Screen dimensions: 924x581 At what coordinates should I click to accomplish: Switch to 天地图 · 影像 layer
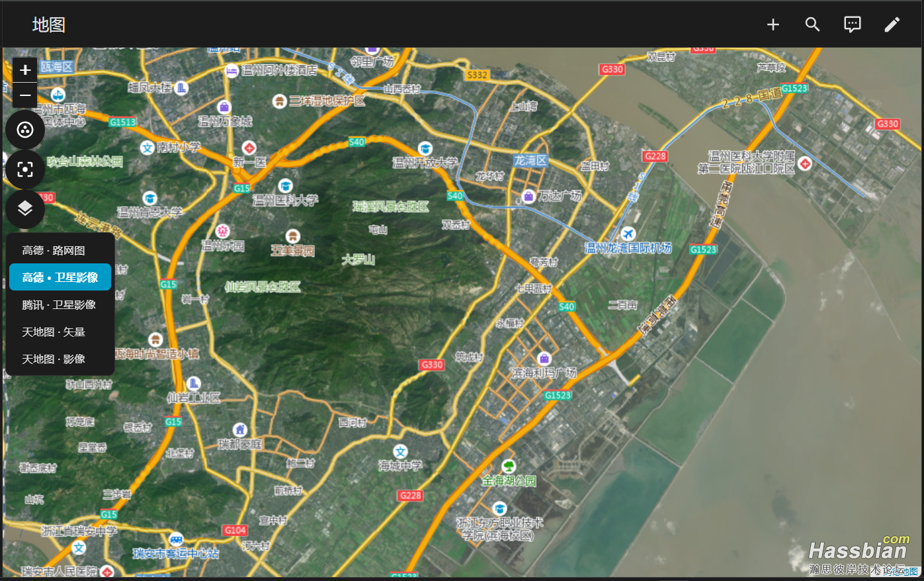(x=60, y=359)
